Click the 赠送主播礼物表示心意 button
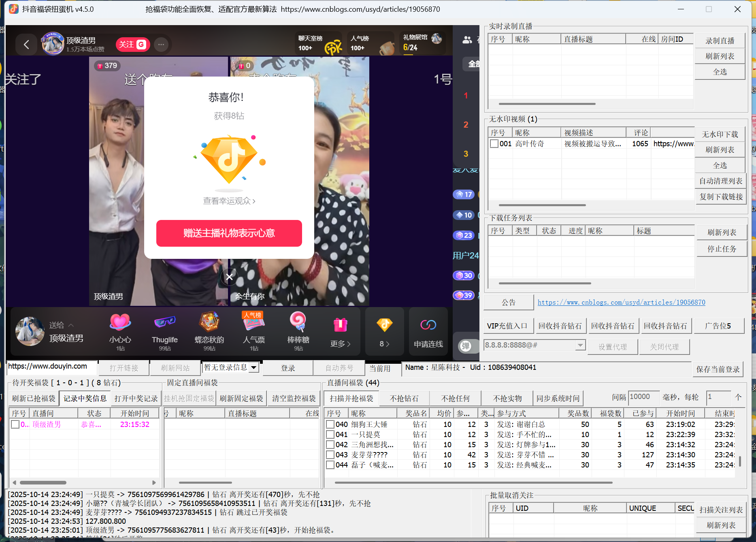 coord(229,233)
